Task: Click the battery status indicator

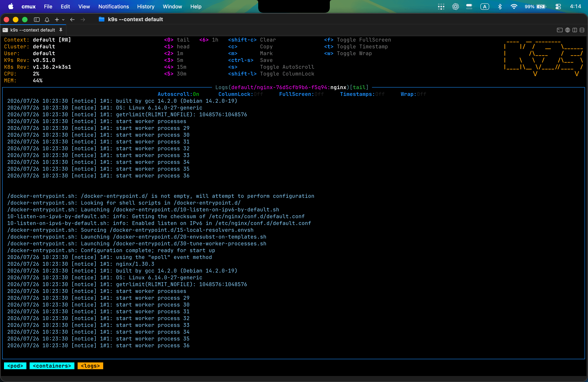Action: click(x=535, y=7)
